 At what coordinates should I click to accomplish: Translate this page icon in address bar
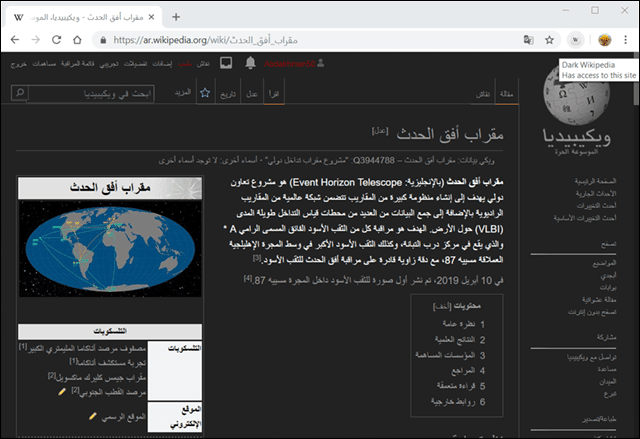pos(529,40)
